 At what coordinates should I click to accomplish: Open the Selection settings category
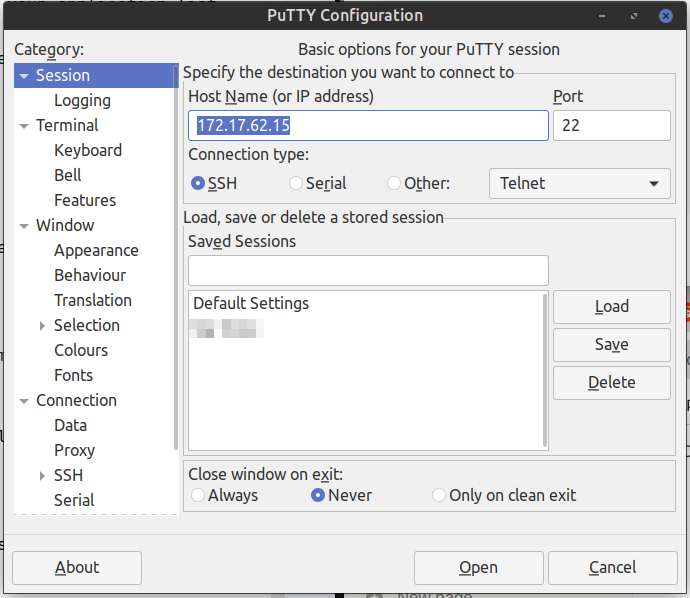click(x=87, y=325)
